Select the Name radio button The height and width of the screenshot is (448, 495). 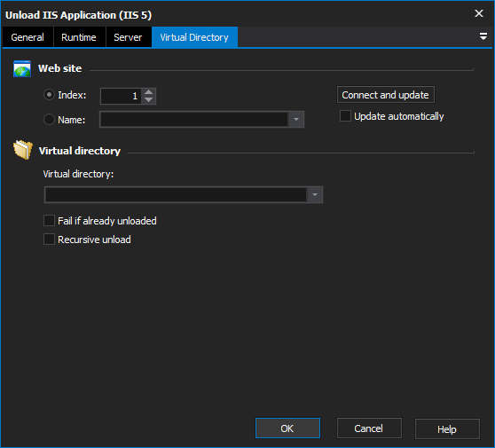pos(49,120)
